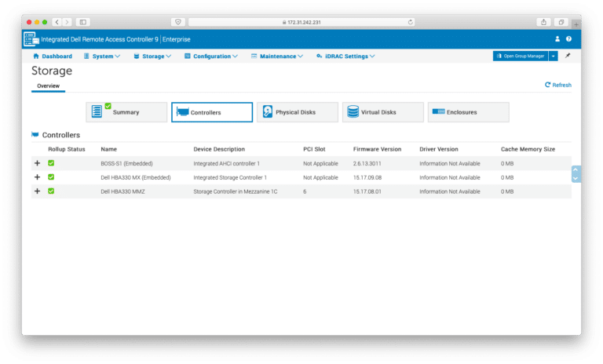Click PCI slot value 6
This screenshot has width=603, height=364.
305,191
